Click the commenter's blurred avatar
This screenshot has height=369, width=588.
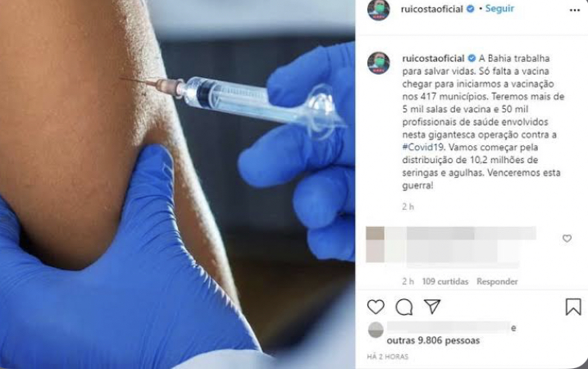pyautogui.click(x=375, y=244)
